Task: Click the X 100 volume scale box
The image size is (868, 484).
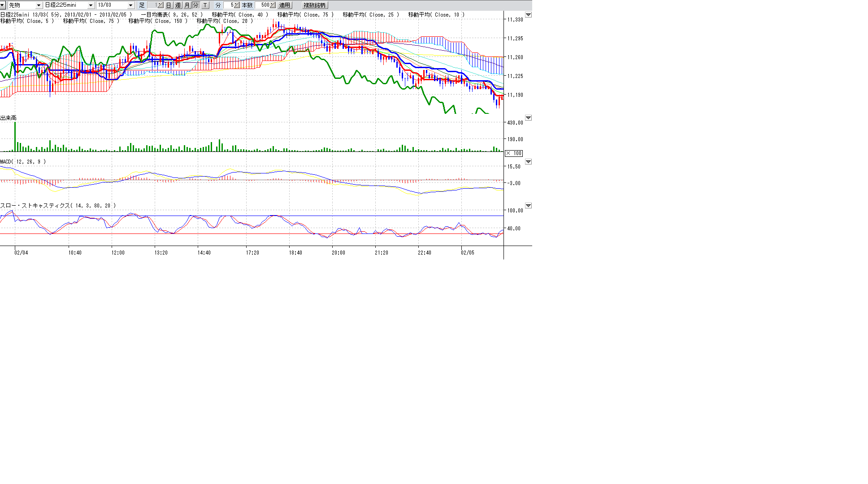Action: coord(514,153)
